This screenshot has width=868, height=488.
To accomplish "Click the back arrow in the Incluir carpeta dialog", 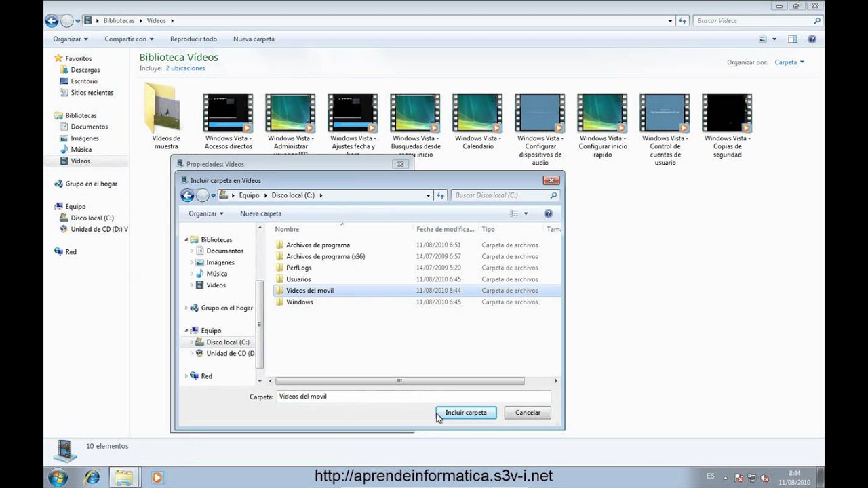I will point(188,195).
